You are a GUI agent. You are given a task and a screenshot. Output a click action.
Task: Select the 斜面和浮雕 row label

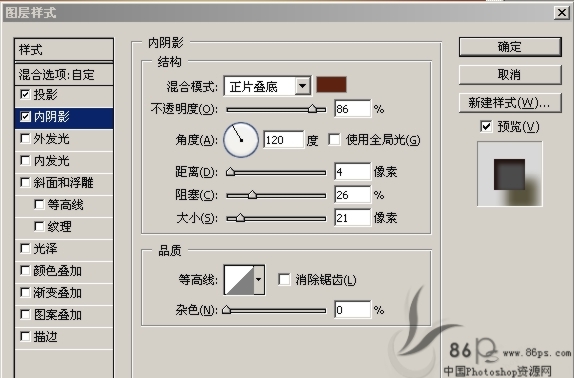pyautogui.click(x=63, y=183)
